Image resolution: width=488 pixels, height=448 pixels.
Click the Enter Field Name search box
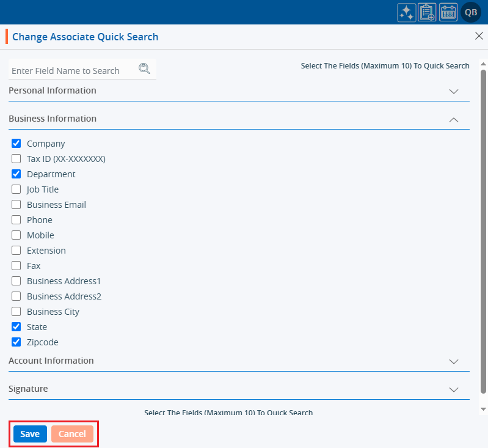pos(73,71)
